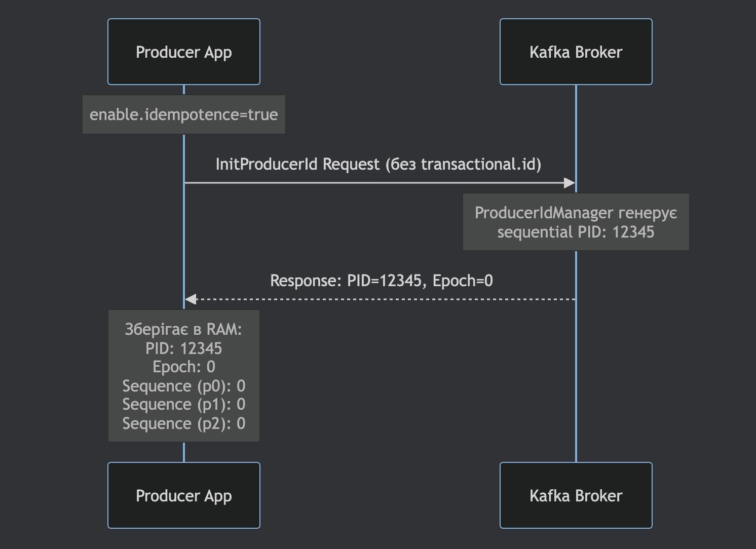Screen dimensions: 756x549
Task: Click the Epoch: 0 line in producer note
Action: (183, 367)
